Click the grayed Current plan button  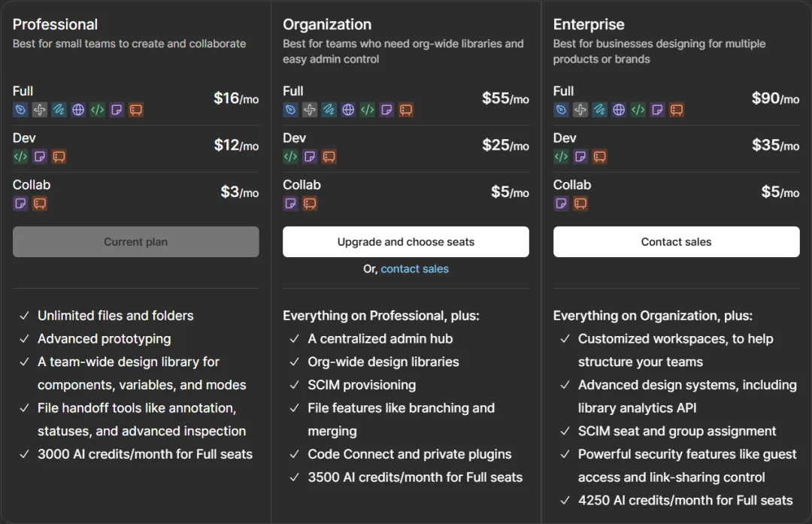point(135,242)
